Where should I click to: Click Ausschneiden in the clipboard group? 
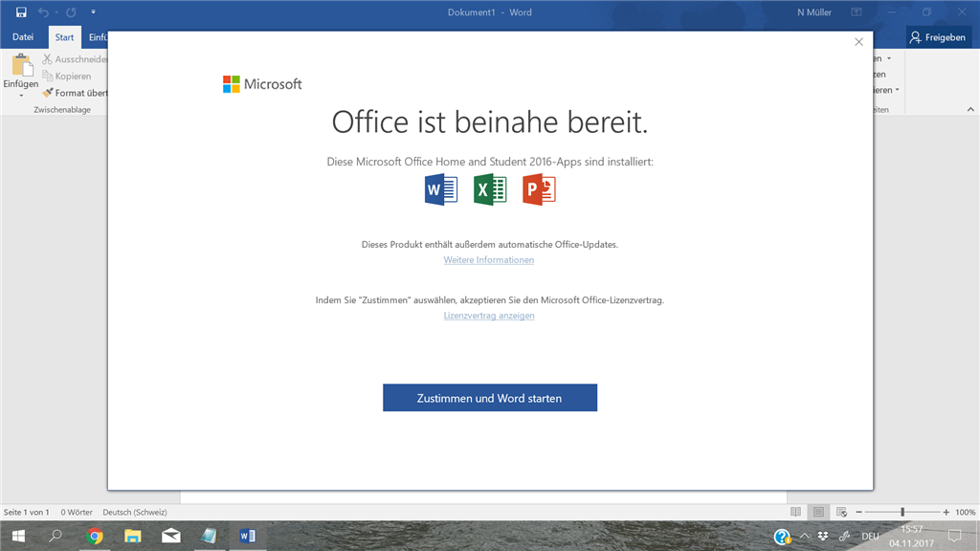(75, 59)
